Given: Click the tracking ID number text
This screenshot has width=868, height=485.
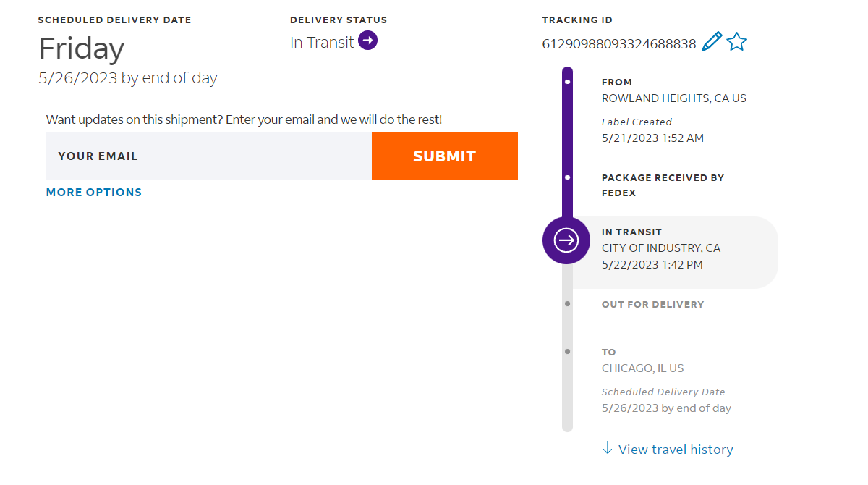Looking at the screenshot, I should click(x=619, y=44).
